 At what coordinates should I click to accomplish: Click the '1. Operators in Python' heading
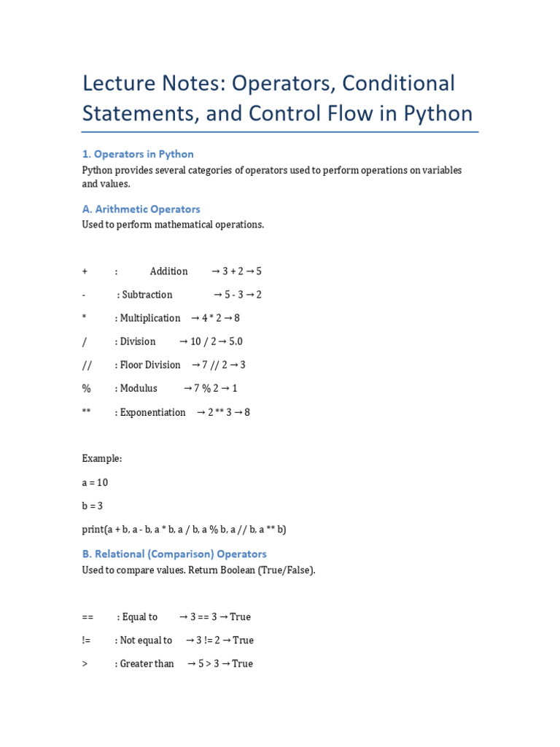pos(138,154)
